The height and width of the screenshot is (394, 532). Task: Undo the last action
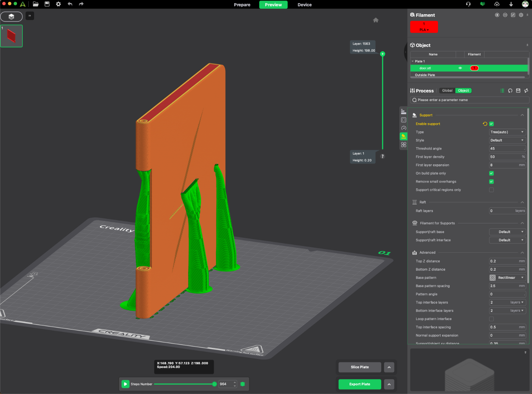70,4
